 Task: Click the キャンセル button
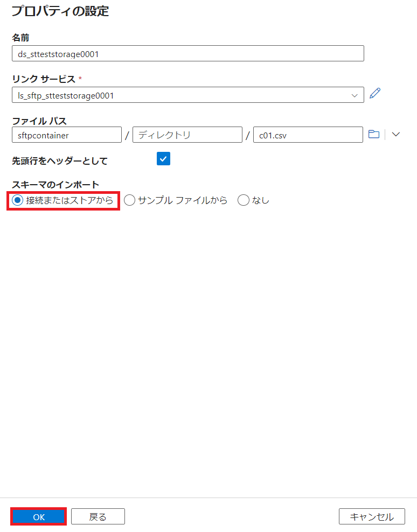click(372, 517)
